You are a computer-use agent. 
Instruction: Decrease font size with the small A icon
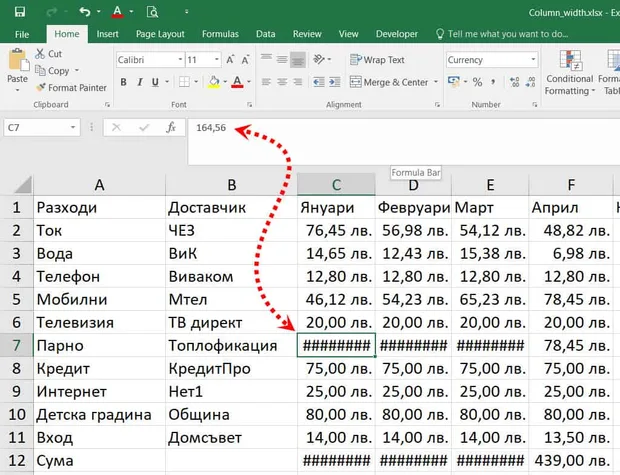click(x=245, y=60)
